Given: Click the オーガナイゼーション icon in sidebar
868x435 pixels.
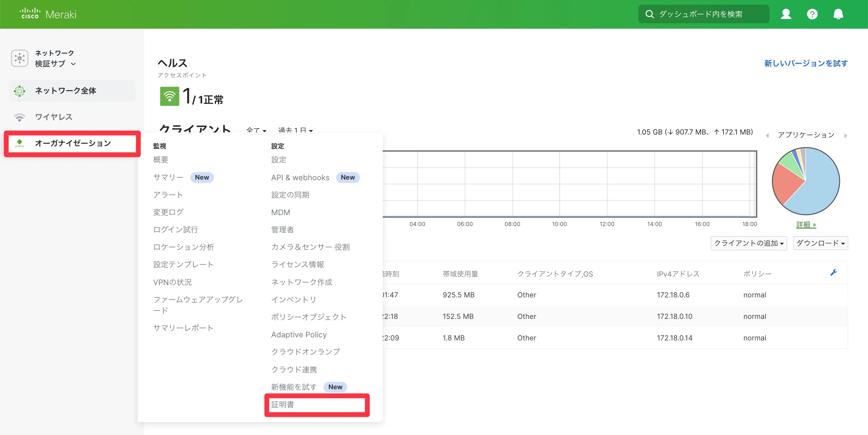Looking at the screenshot, I should (x=19, y=143).
